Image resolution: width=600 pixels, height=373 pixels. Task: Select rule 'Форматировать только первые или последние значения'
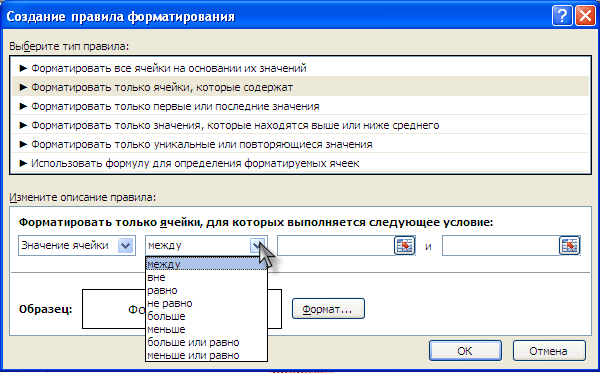(x=300, y=106)
